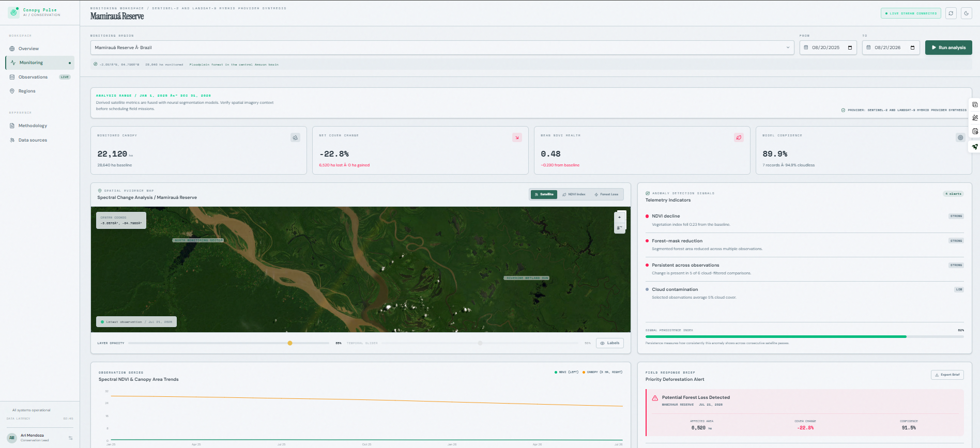This screenshot has width=980, height=448.
Task: Click the Center Coords overlay box on the map
Action: click(121, 220)
